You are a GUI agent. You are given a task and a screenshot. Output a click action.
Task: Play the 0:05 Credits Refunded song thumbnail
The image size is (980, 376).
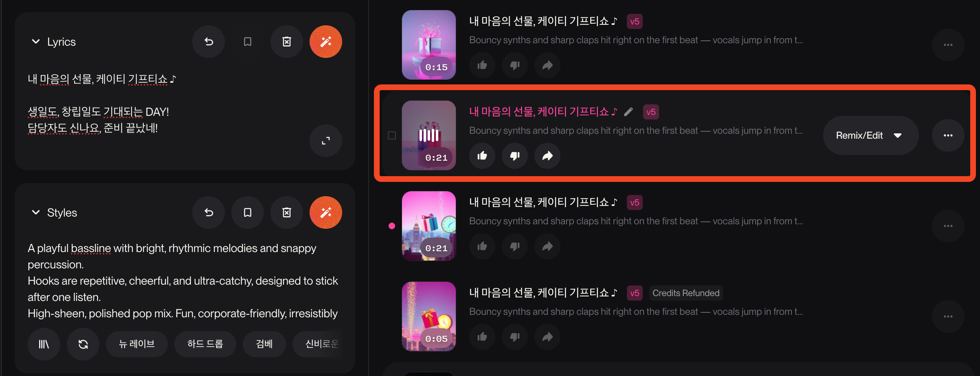tap(429, 316)
